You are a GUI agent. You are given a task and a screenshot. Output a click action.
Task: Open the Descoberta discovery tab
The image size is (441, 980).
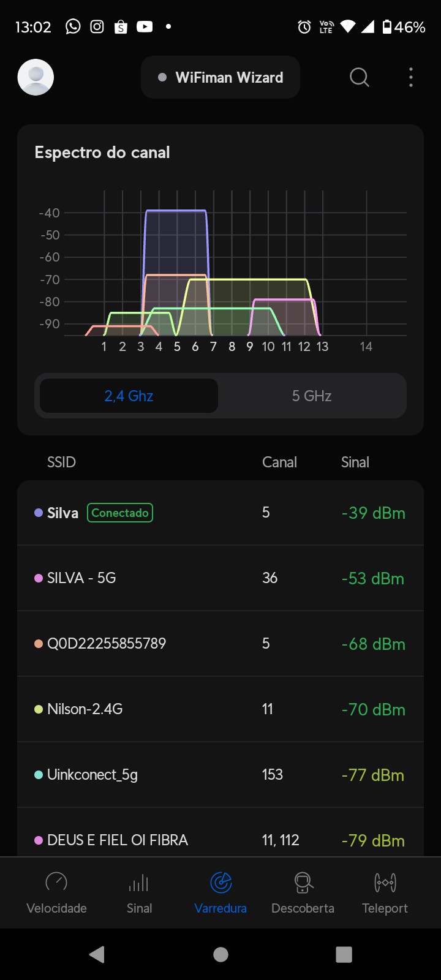303,892
